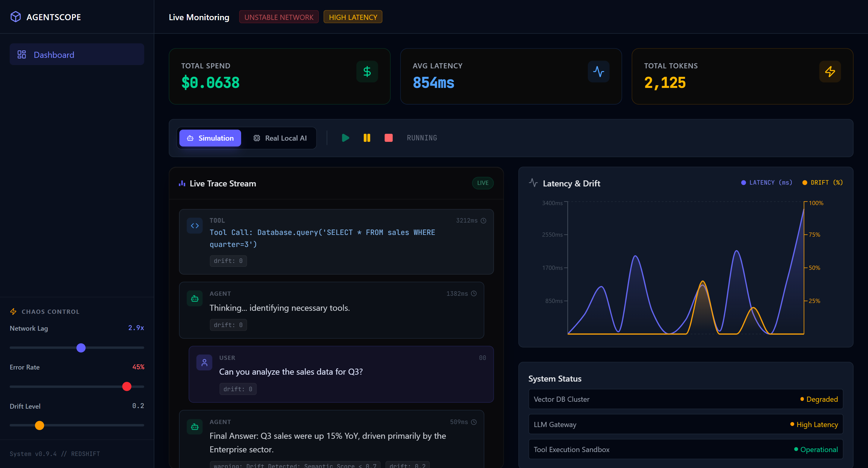This screenshot has height=468, width=868.
Task: Click the red Error Rate slider handle
Action: 127,386
